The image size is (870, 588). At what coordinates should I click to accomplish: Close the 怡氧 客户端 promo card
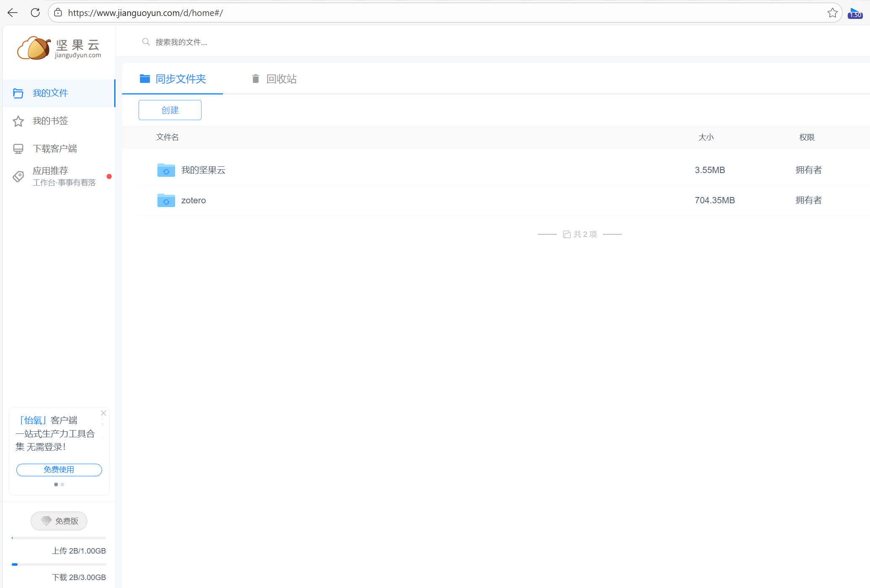(x=103, y=413)
